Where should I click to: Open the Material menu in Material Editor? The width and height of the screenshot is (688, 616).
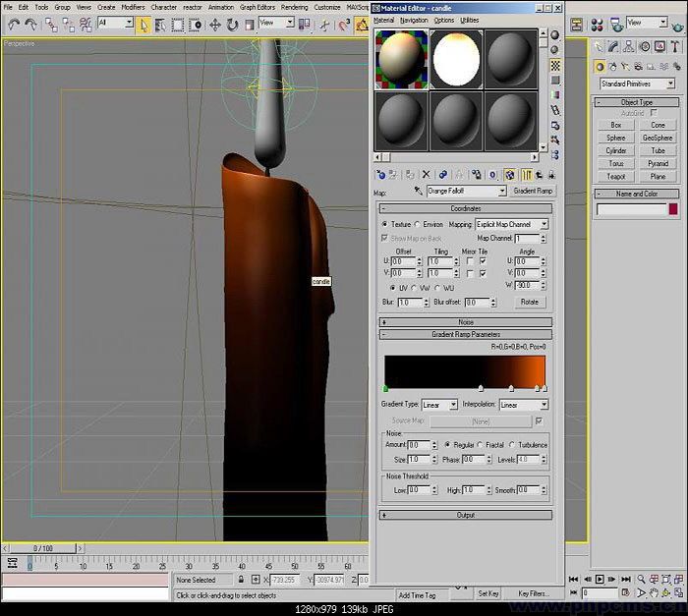pos(384,21)
